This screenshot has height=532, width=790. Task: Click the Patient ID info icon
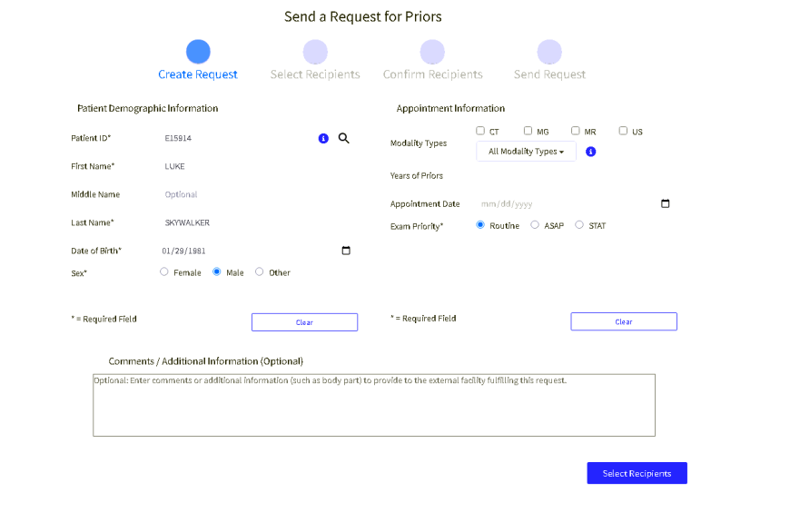323,139
